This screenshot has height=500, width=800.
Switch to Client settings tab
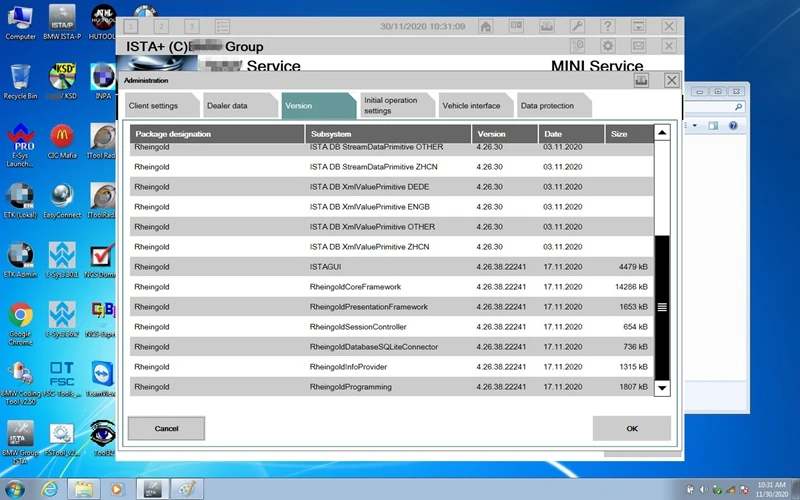point(162,106)
